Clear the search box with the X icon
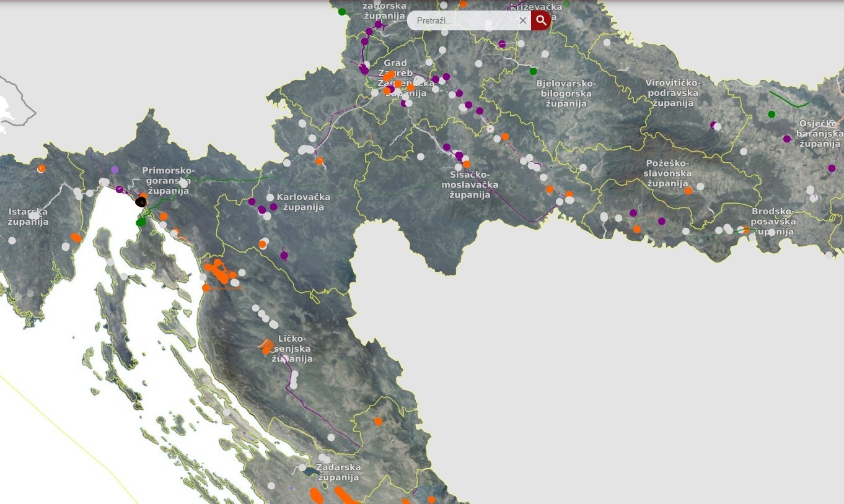 point(523,20)
